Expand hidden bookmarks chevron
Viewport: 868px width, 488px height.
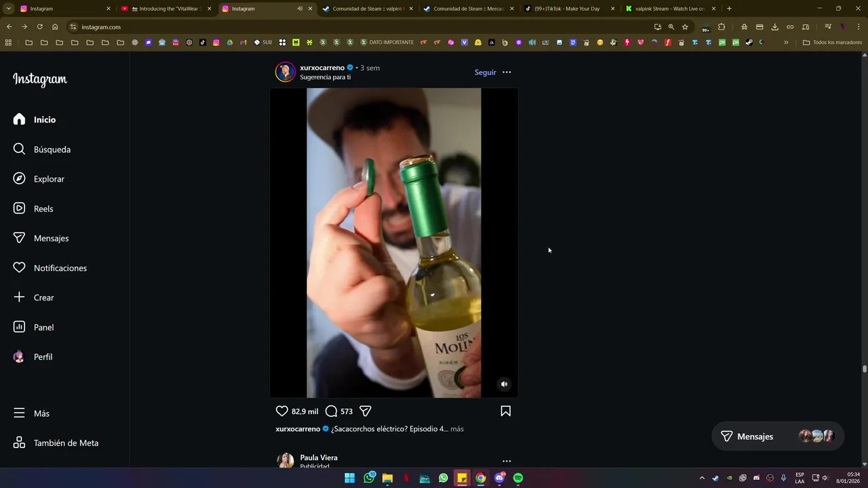786,42
